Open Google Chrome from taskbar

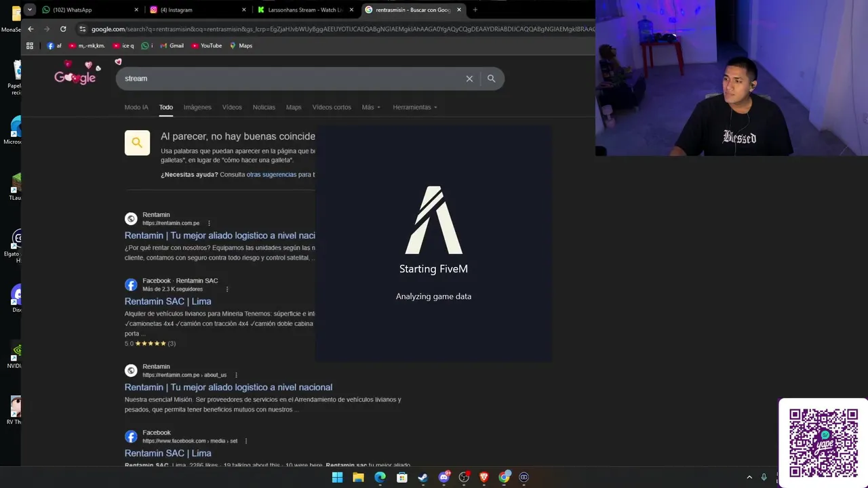click(504, 477)
